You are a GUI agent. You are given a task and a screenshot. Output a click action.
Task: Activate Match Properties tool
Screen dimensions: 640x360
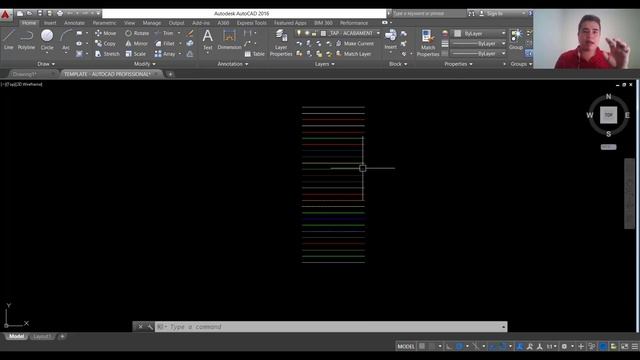[428, 43]
